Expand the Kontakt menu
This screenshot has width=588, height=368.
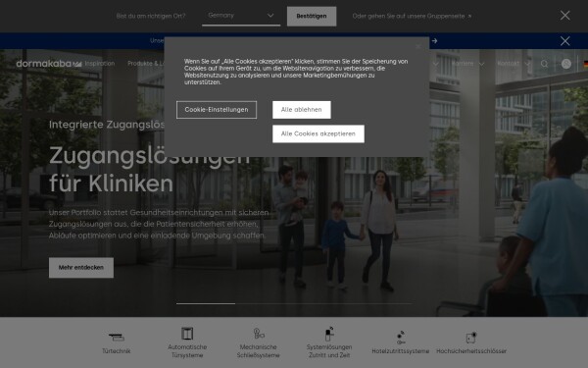tap(508, 64)
